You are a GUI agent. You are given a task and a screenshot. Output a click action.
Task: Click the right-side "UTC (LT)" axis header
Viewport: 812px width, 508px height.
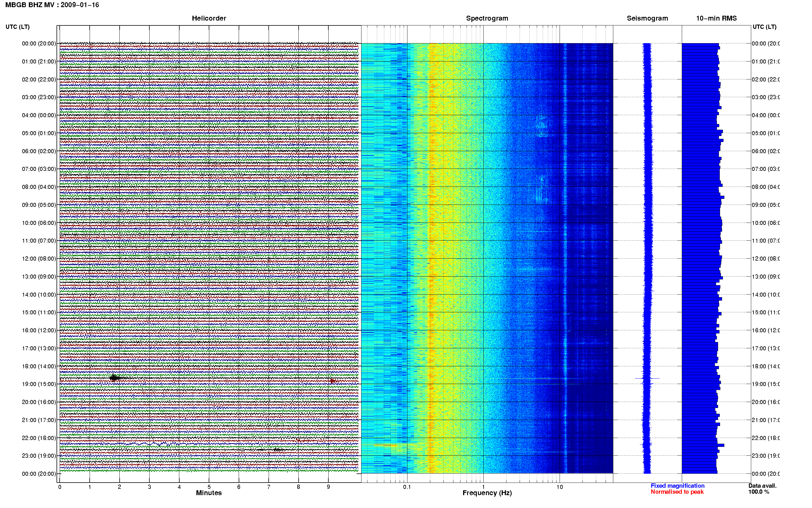click(x=764, y=27)
